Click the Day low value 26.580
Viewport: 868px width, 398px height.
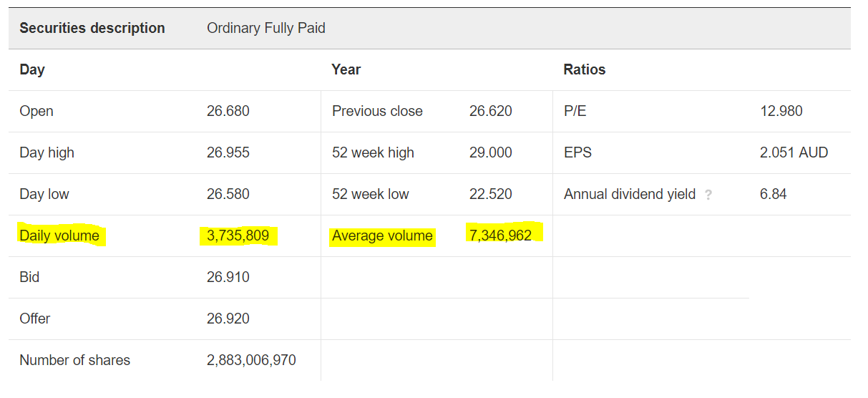(228, 194)
